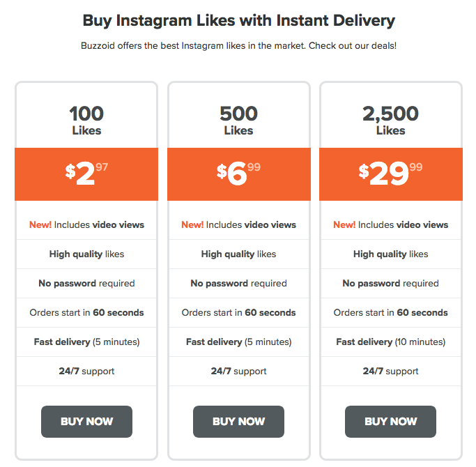Click the 2,500 Likes plan title
The width and height of the screenshot is (476, 467).
391,121
